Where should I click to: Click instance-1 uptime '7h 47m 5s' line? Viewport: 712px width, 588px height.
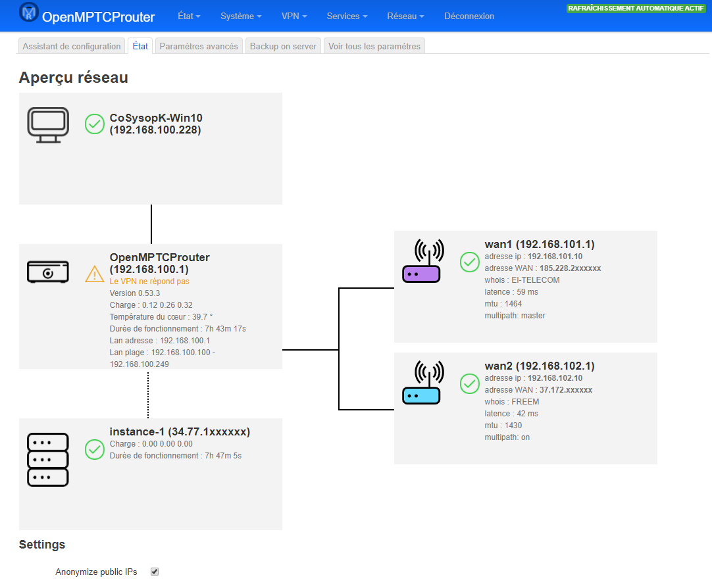point(176,456)
